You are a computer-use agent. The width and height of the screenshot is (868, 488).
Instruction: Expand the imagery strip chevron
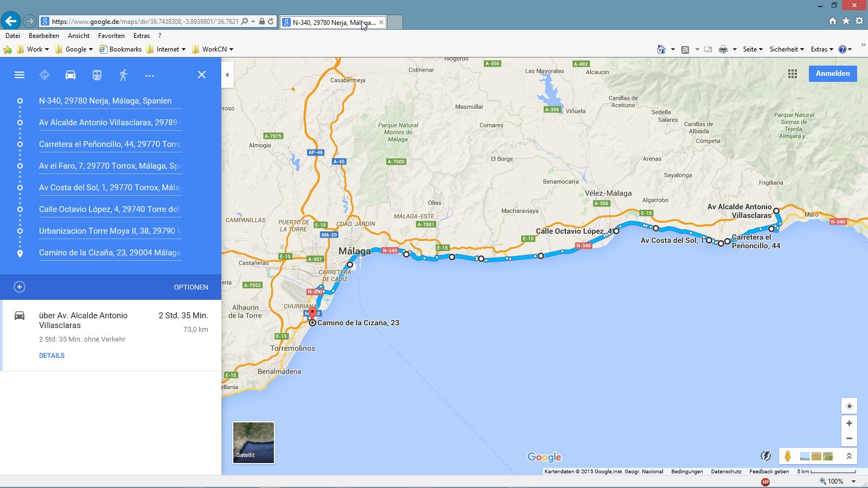pyautogui.click(x=849, y=457)
